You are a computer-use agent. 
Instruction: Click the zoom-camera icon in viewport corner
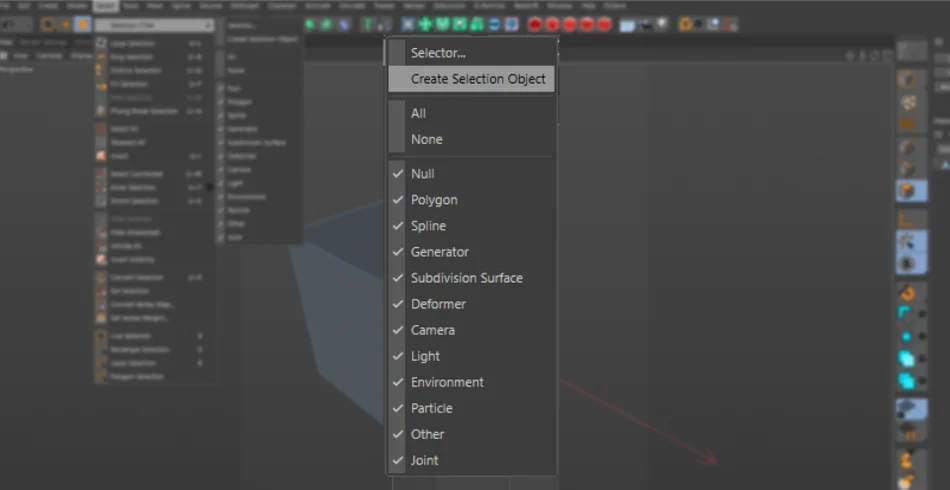coord(863,56)
